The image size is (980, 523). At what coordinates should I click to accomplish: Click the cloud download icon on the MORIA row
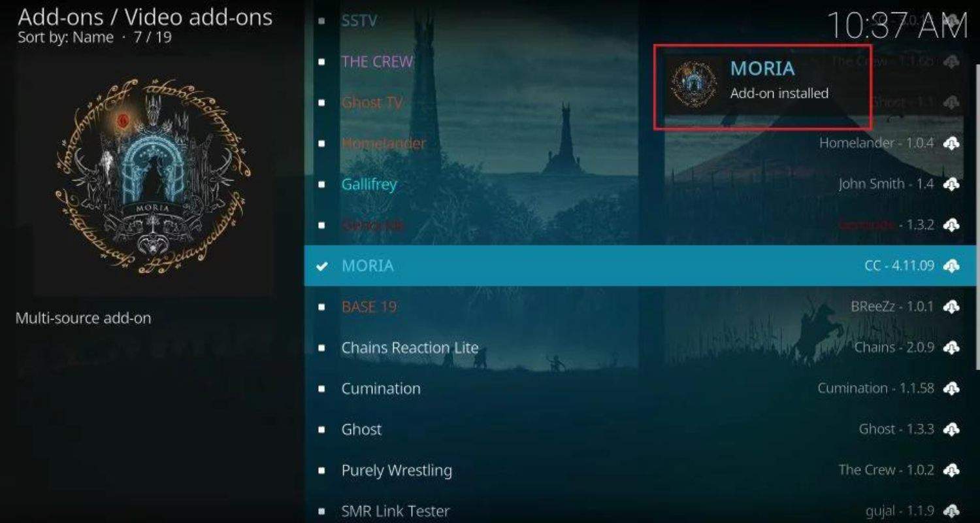[951, 265]
